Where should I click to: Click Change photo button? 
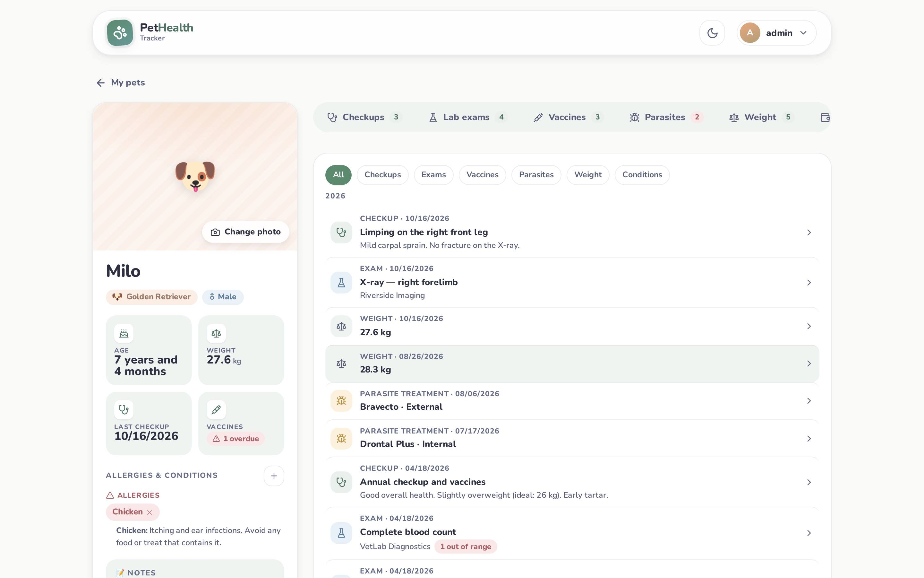tap(245, 232)
